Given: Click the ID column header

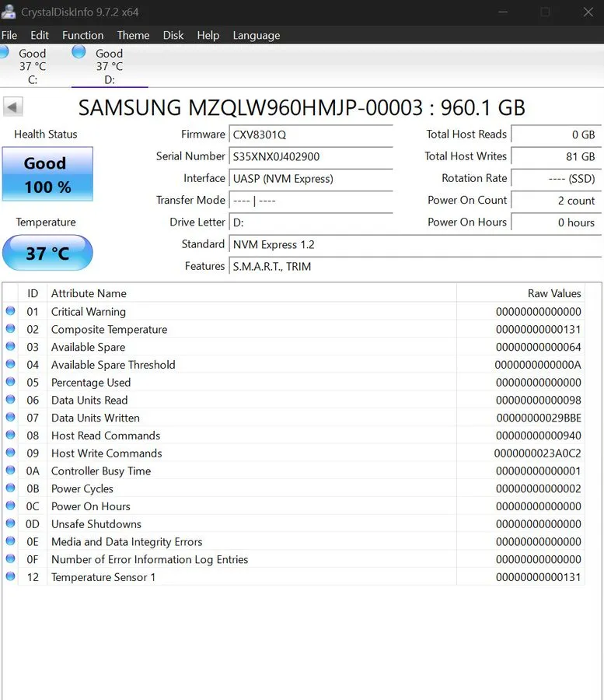Looking at the screenshot, I should 33,293.
